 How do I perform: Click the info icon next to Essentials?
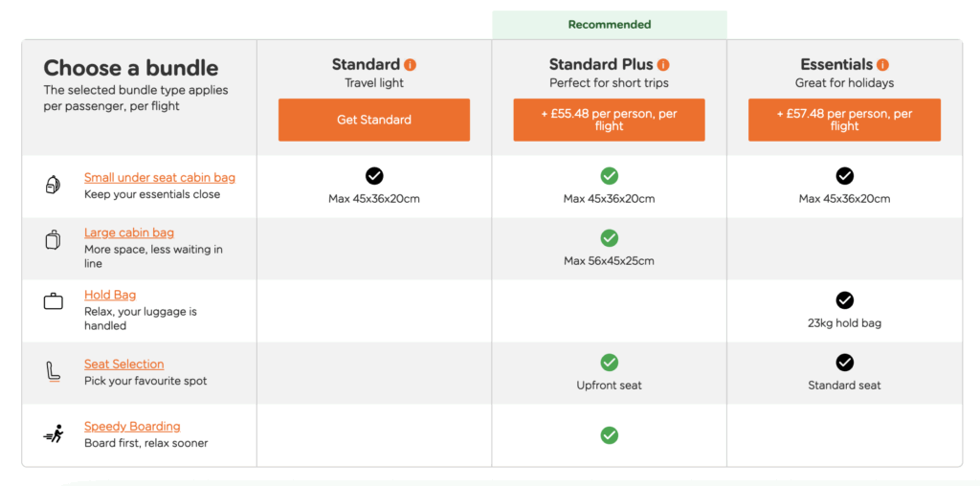(882, 65)
